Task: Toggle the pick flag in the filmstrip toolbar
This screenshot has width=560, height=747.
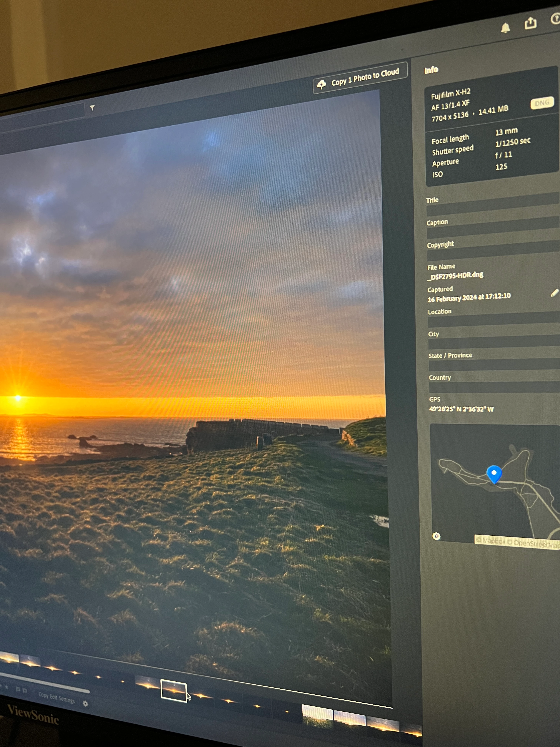Action: [18, 689]
